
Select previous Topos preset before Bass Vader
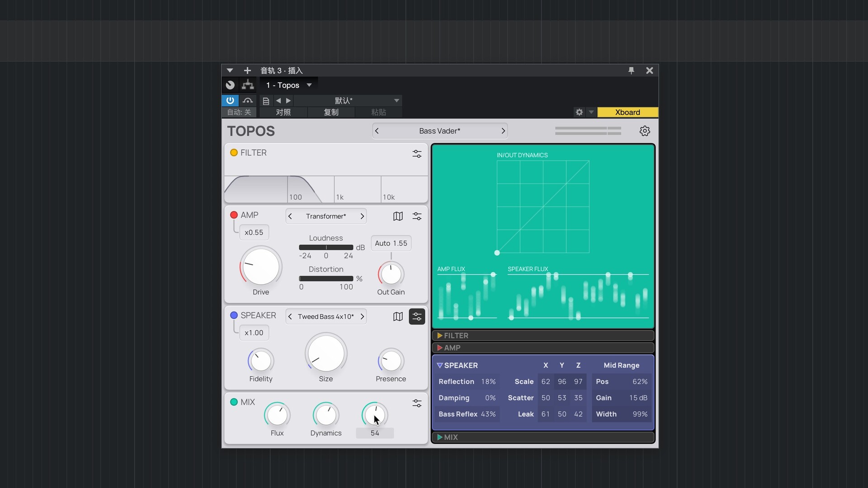[377, 131]
